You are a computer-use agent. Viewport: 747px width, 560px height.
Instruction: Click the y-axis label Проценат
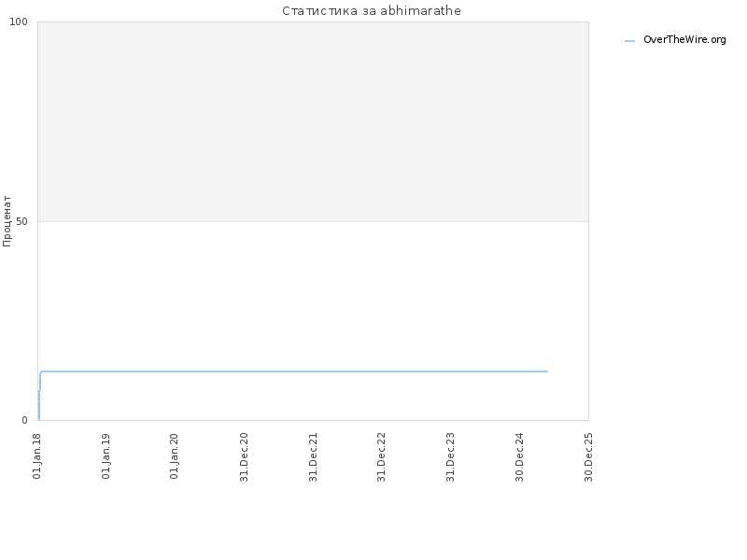[7, 221]
